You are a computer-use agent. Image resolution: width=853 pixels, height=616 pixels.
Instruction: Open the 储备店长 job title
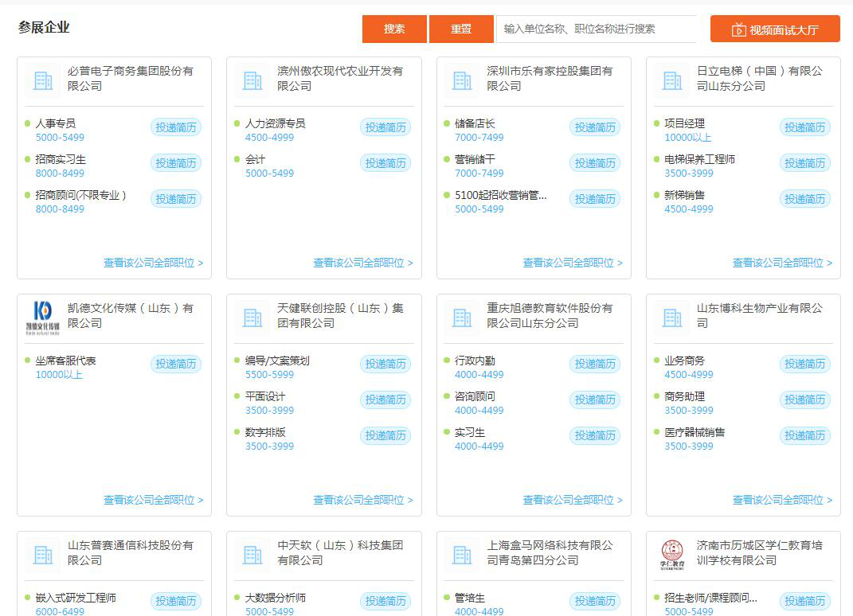click(x=475, y=123)
